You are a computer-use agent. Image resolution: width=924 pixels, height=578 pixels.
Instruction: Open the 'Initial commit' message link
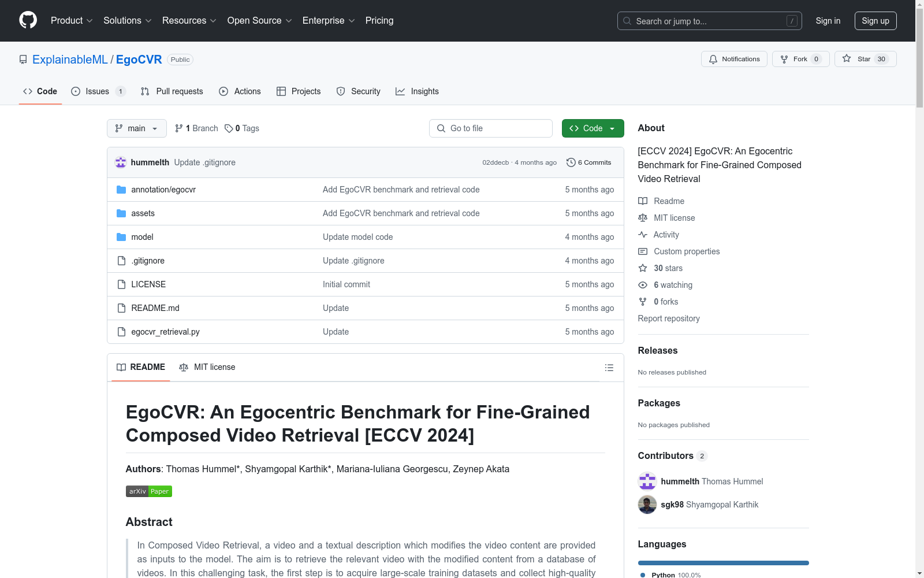346,284
